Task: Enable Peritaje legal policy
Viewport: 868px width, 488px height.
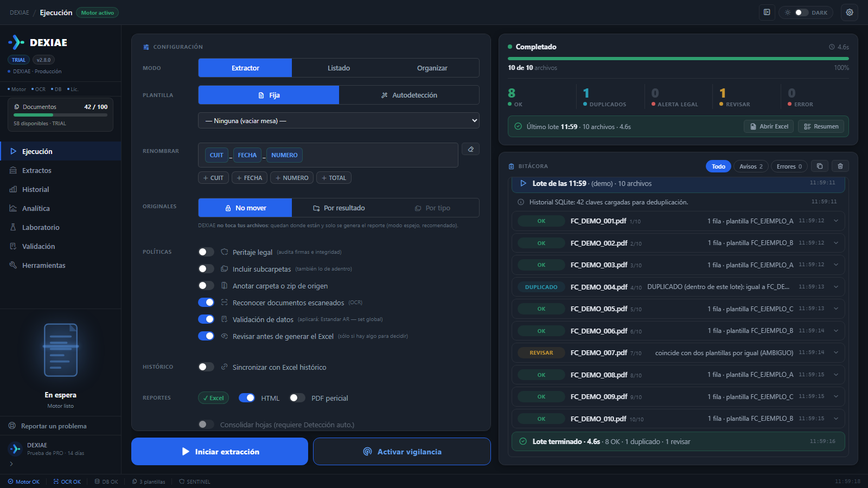Action: click(206, 252)
